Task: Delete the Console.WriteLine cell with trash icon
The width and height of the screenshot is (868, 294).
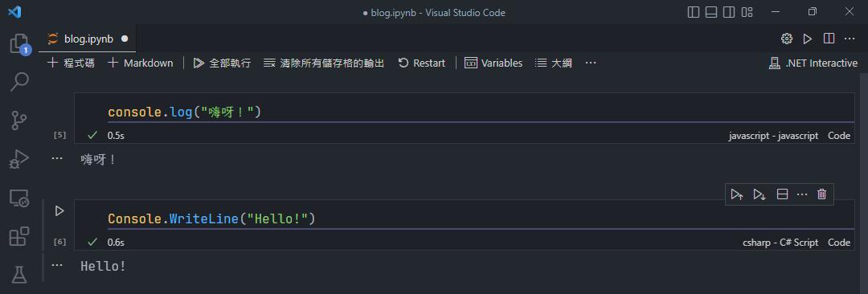Action: click(822, 194)
